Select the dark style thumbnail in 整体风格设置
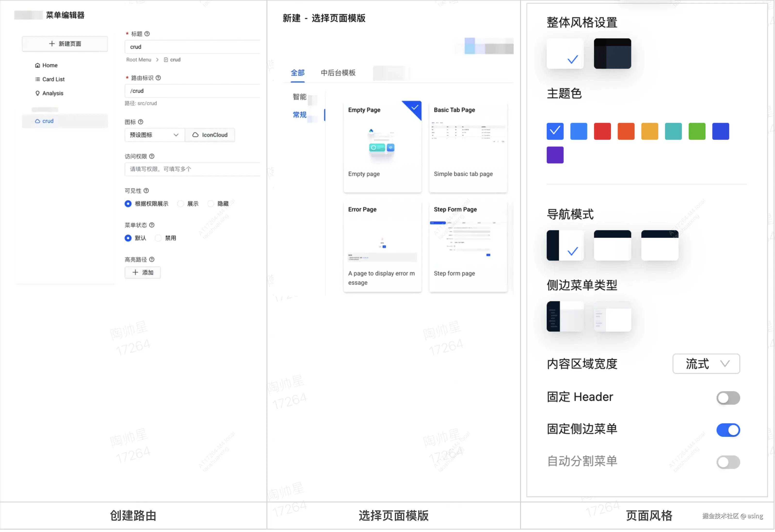The image size is (775, 532). (612, 53)
